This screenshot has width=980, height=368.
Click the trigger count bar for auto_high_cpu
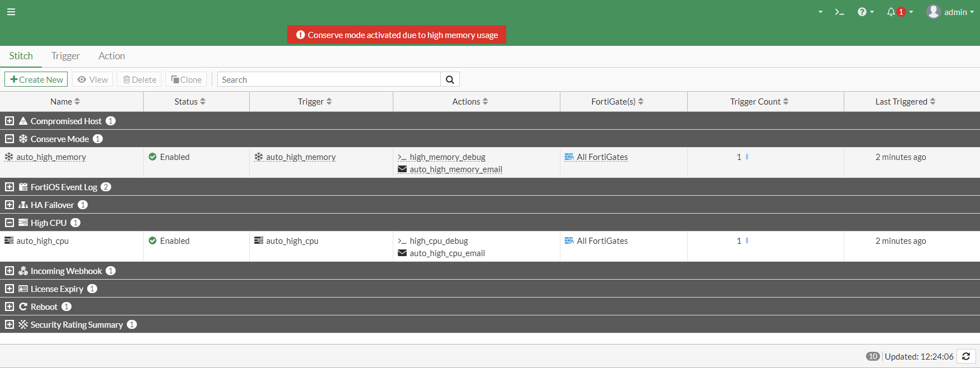tap(747, 240)
